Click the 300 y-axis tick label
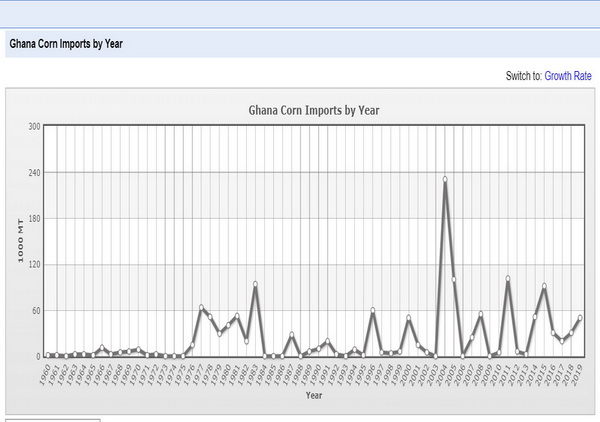The width and height of the screenshot is (600, 422). 33,126
